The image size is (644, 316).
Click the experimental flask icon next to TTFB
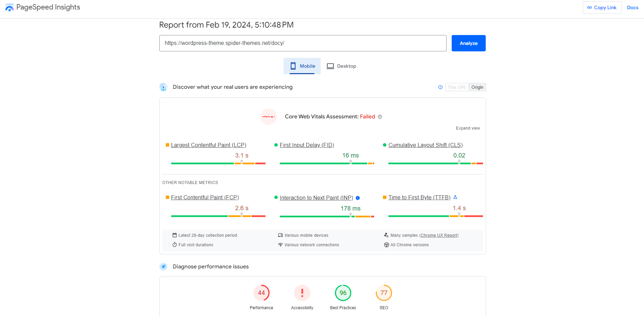(x=455, y=197)
